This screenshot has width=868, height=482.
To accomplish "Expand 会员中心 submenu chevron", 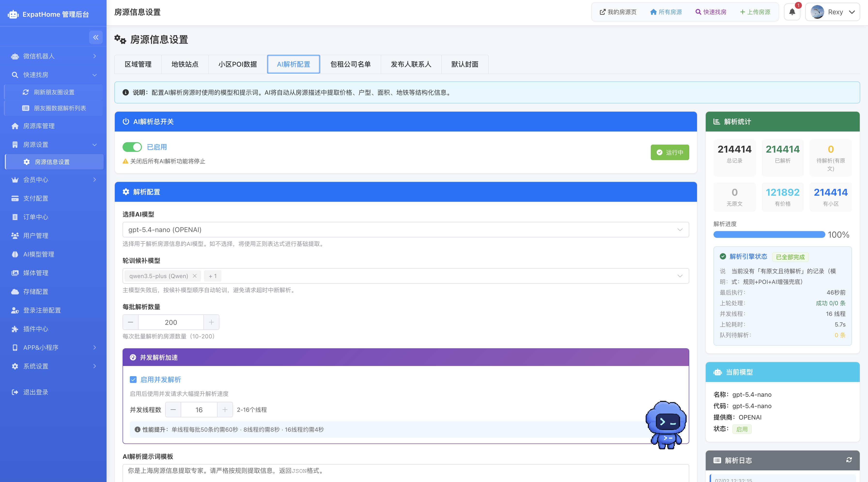I will 95,180.
